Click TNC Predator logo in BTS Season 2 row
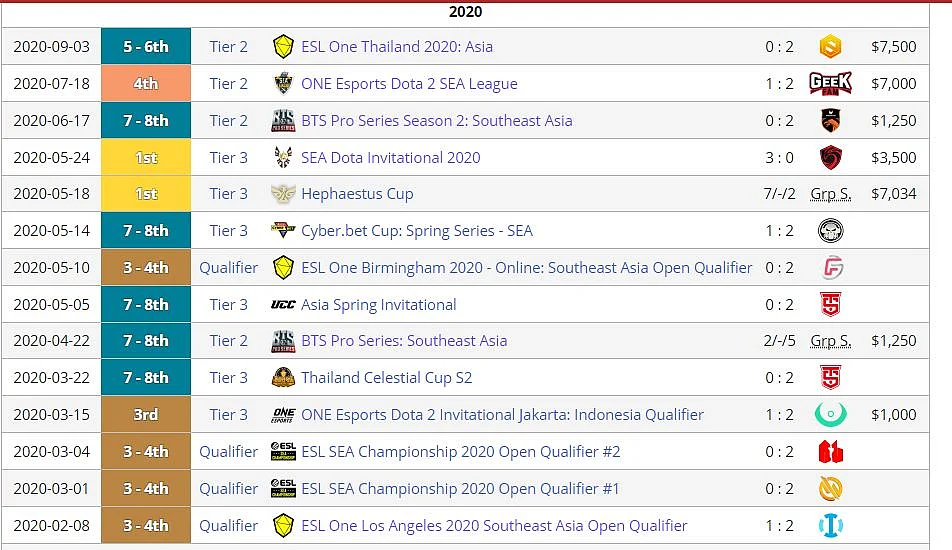This screenshot has width=952, height=550. (830, 120)
